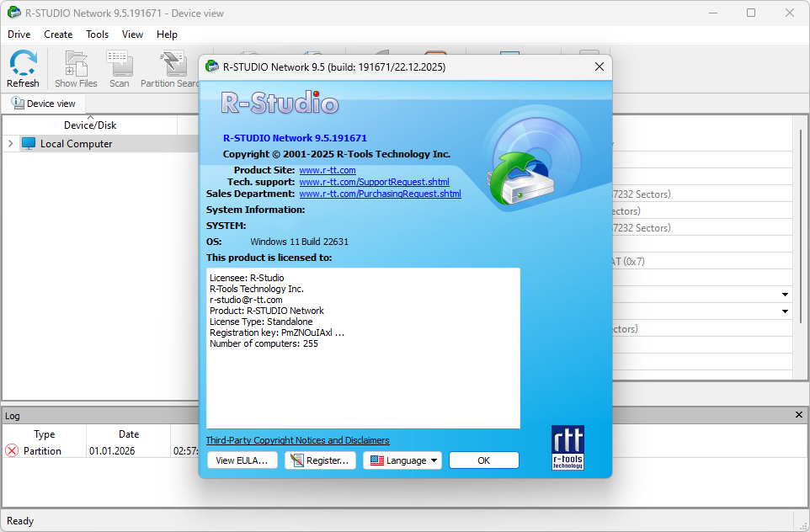The image size is (810, 532).
Task: Click the app icon in the About dialog title bar
Action: pos(212,66)
